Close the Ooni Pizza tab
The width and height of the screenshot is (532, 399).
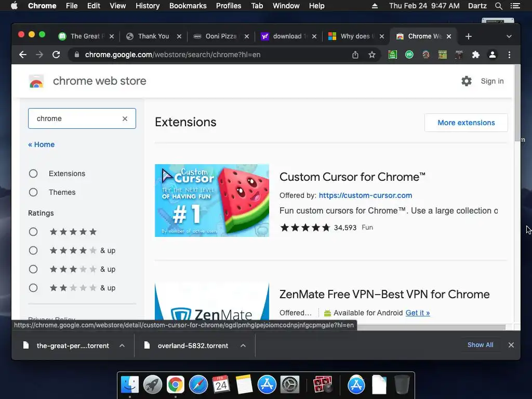[247, 36]
